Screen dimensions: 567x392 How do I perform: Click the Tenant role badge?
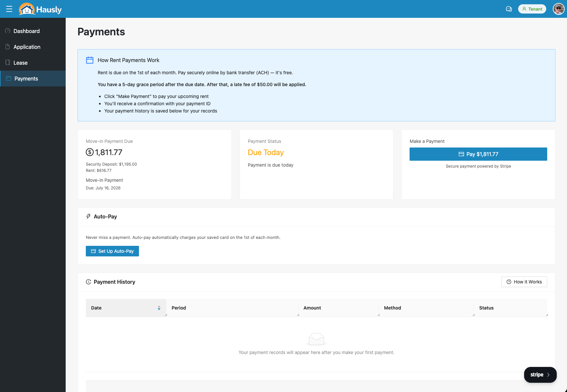click(532, 9)
